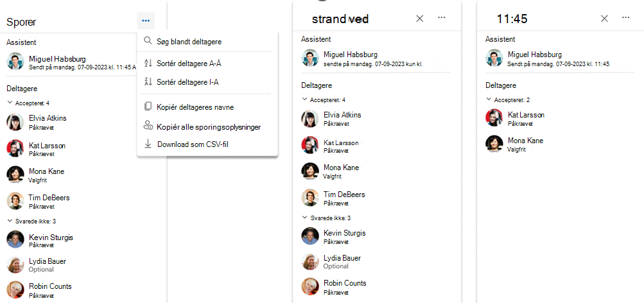Select Elvia Atkins in the Sporer panel
Image resolution: width=644 pixels, height=303 pixels.
tap(48, 122)
